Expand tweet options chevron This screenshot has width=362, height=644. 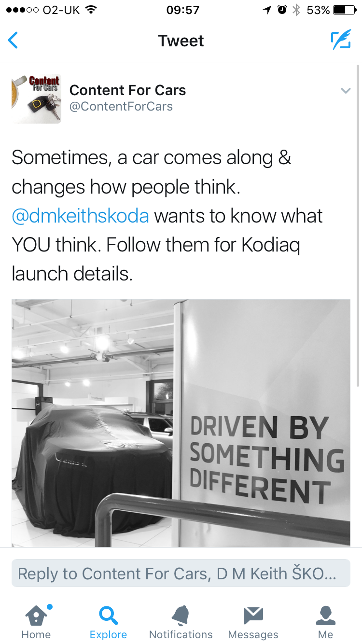tap(346, 90)
